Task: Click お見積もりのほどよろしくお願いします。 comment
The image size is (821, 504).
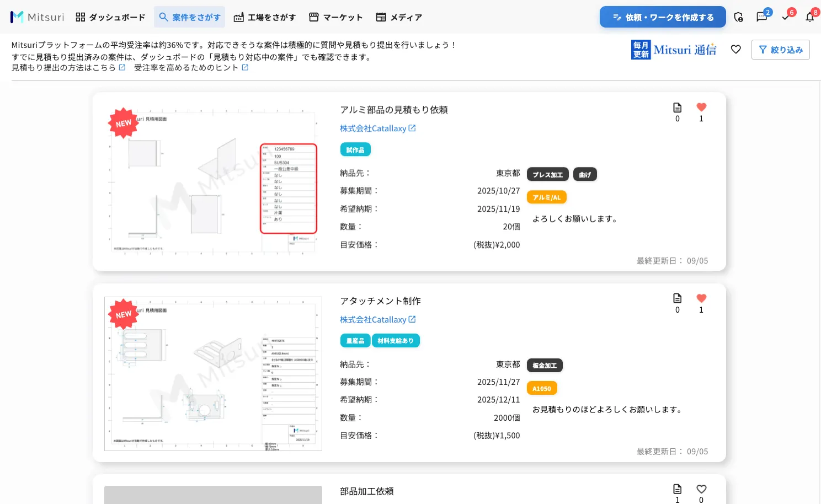Action: click(607, 410)
